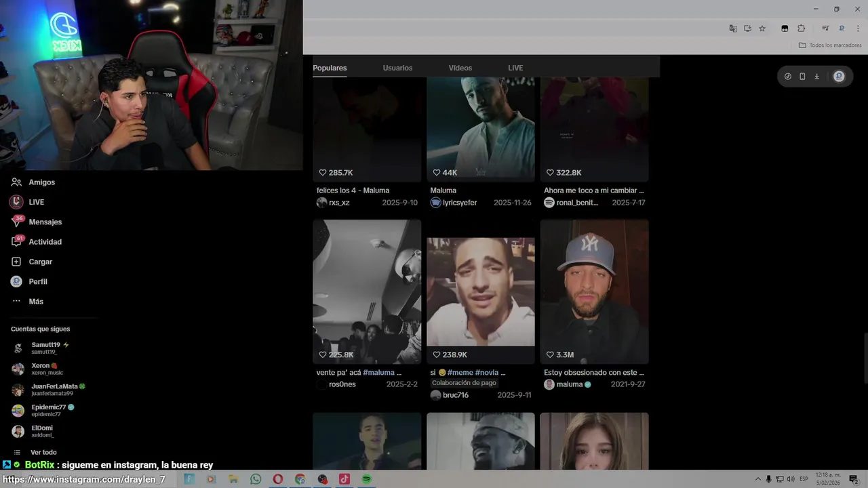868x488 pixels.
Task: Open volume control in system tray
Action: point(791,479)
